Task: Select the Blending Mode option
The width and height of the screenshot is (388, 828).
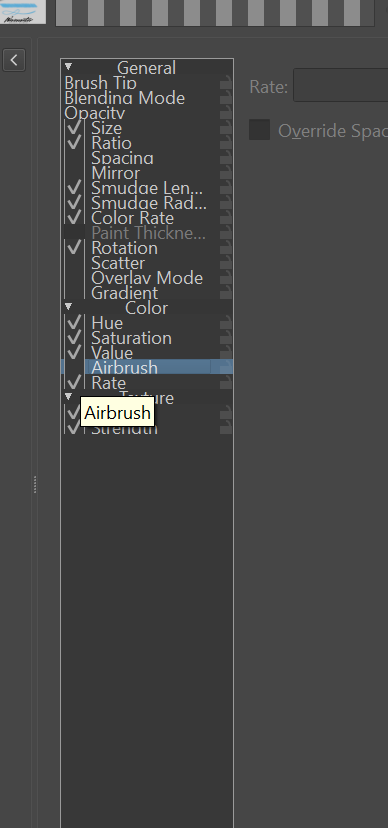Action: (125, 98)
